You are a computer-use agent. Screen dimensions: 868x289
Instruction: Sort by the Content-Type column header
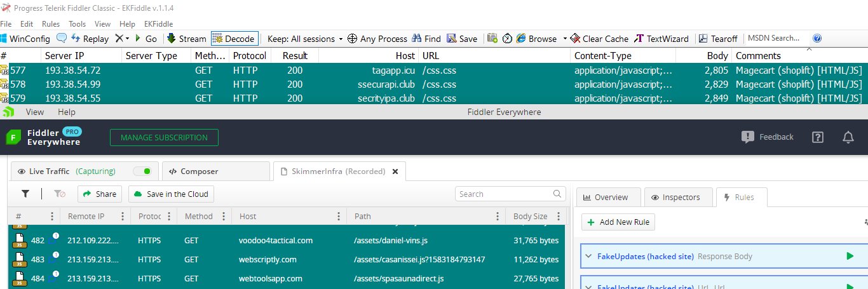[623, 56]
